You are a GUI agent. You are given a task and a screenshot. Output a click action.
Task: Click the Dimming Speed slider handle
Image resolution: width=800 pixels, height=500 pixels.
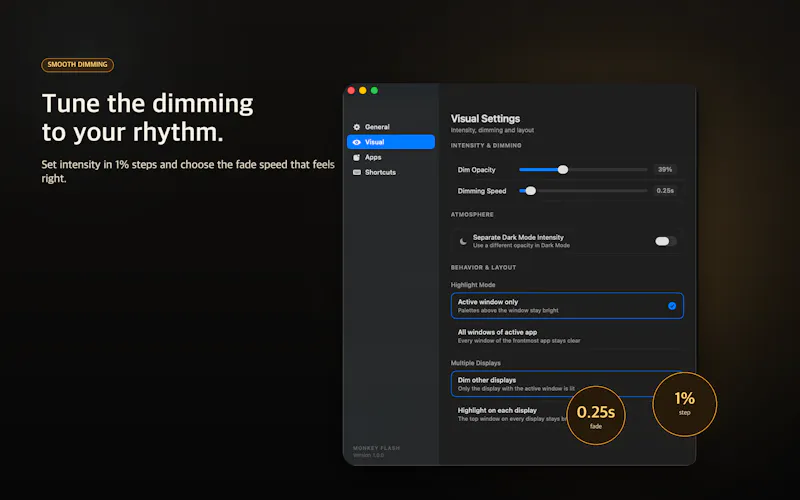coord(531,191)
